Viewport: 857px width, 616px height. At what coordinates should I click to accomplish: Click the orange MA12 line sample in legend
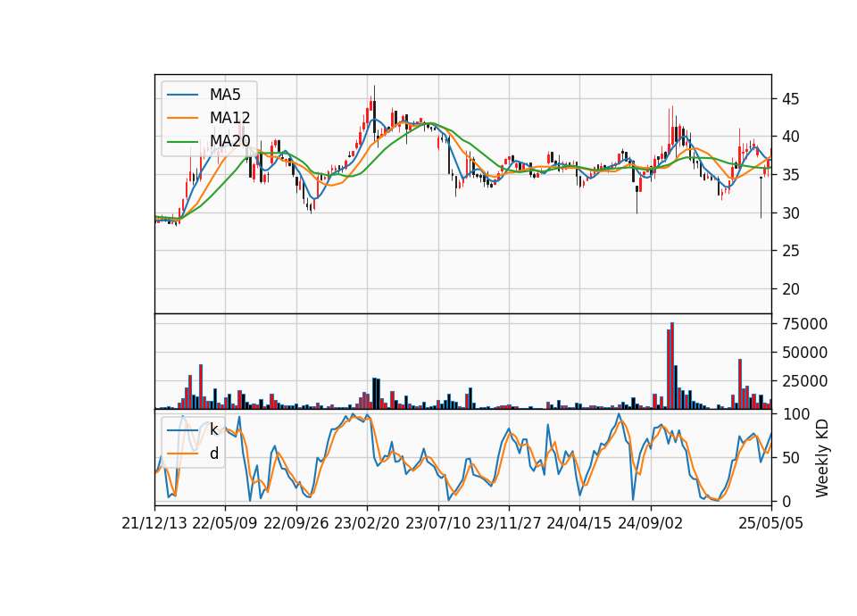coord(182,118)
